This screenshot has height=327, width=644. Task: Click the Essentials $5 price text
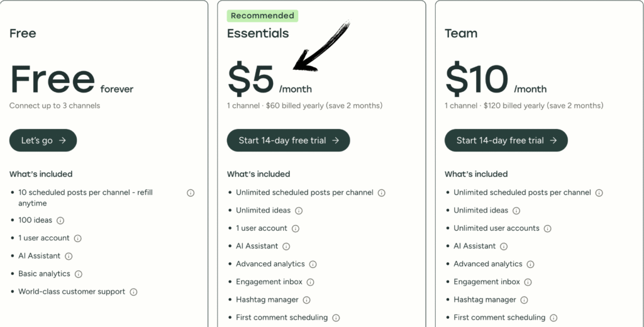tap(251, 80)
